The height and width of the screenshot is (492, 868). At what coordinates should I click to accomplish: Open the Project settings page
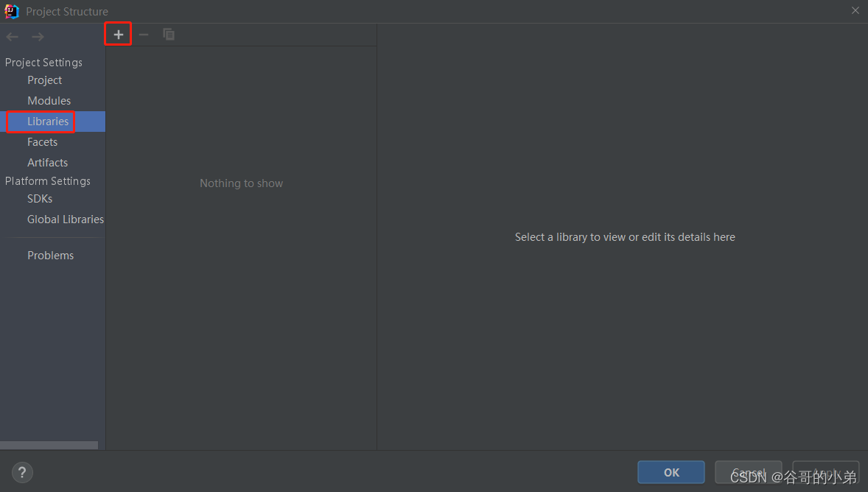pos(45,80)
